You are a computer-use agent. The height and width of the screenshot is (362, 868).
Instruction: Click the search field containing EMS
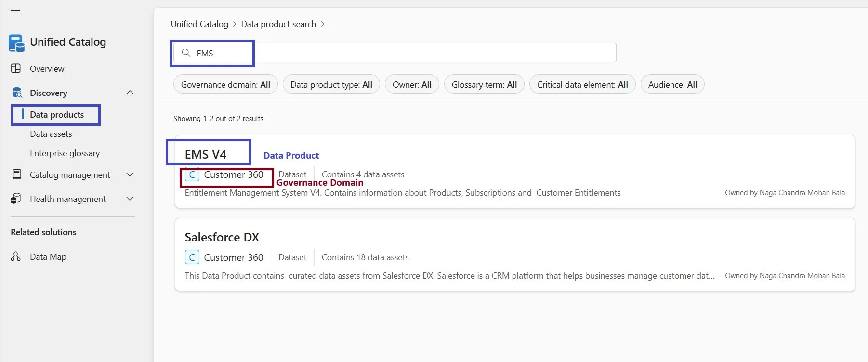point(394,53)
